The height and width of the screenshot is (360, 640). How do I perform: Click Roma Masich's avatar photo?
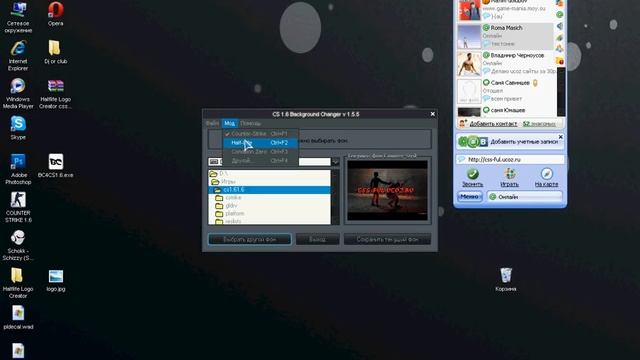[469, 36]
